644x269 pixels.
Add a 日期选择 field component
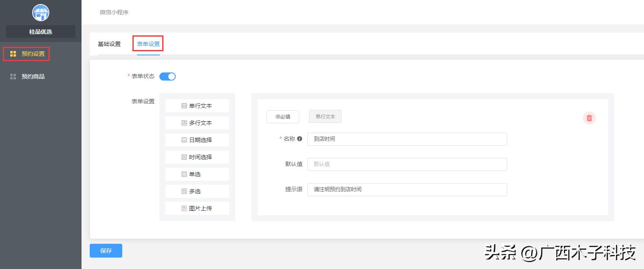pos(197,140)
